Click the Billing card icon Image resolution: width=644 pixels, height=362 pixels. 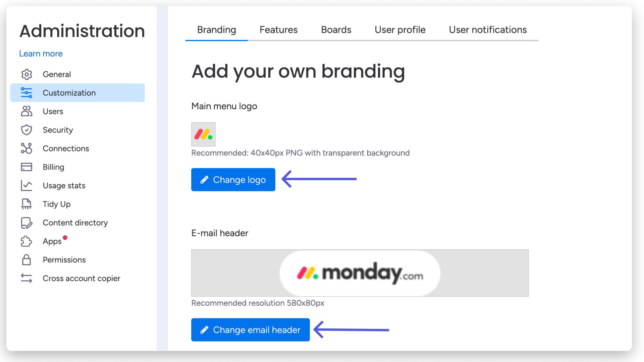point(26,167)
